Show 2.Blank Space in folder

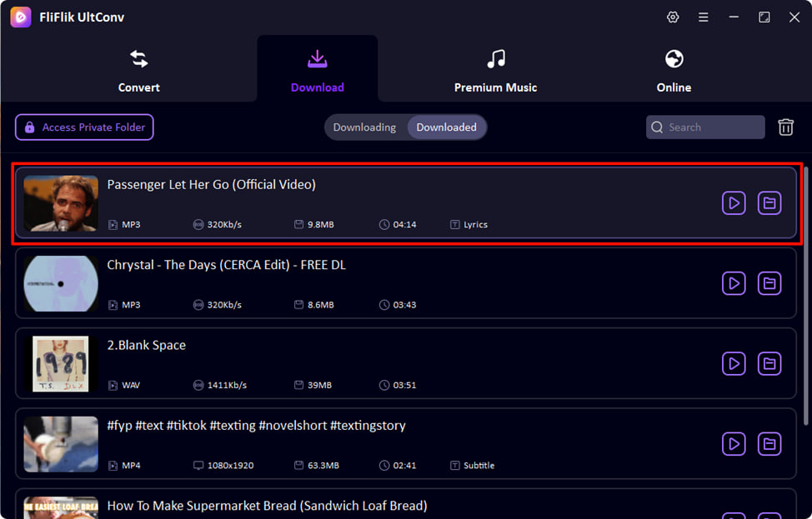(769, 363)
